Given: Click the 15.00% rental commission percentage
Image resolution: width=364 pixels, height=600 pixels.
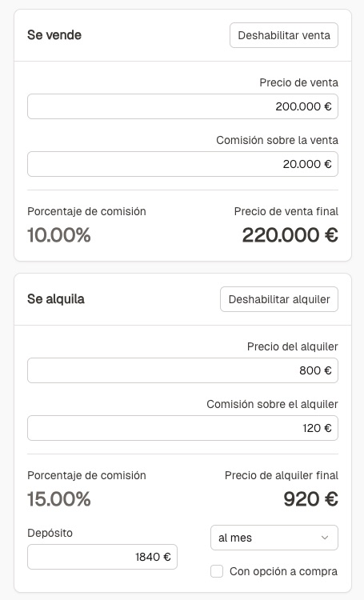Looking at the screenshot, I should (x=59, y=499).
